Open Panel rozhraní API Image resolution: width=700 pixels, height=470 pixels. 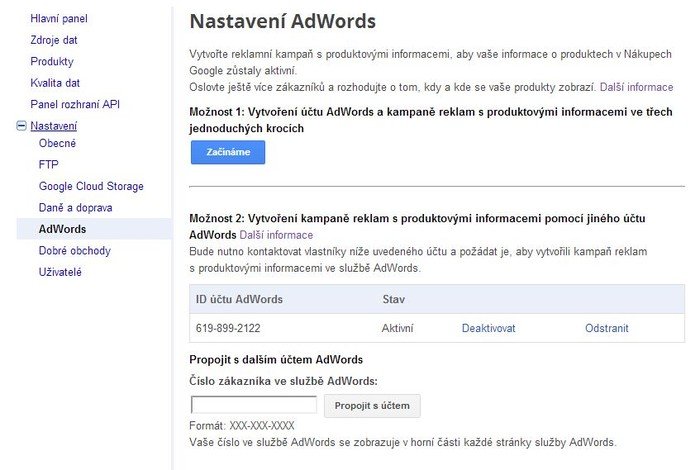75,104
